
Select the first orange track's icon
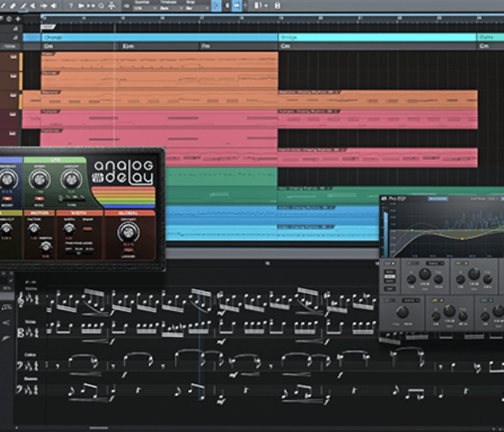click(x=13, y=57)
